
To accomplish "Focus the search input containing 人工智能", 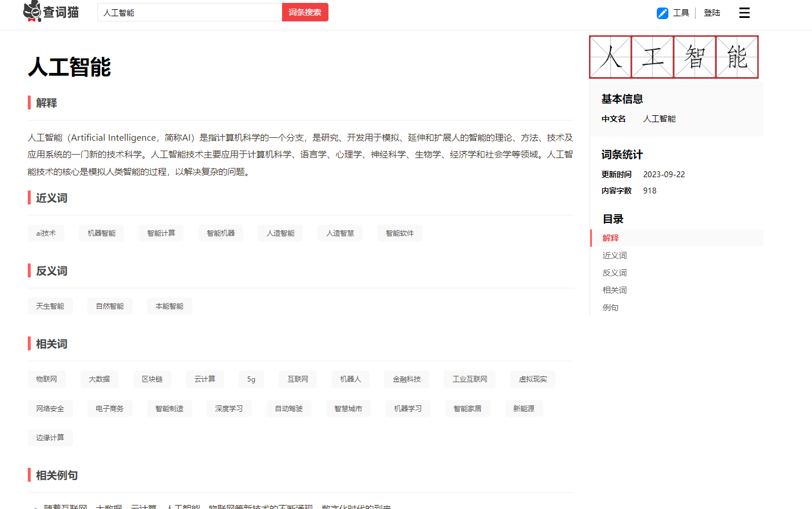I will coord(189,12).
